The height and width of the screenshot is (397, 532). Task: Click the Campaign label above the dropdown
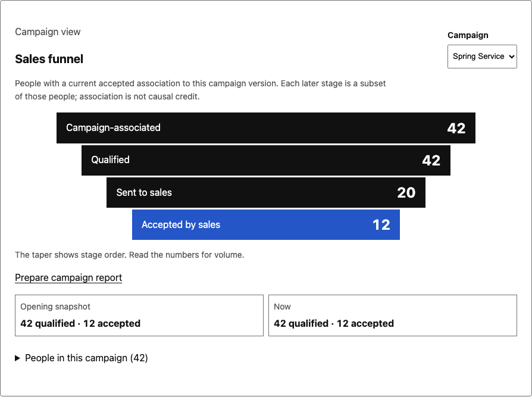pos(468,35)
